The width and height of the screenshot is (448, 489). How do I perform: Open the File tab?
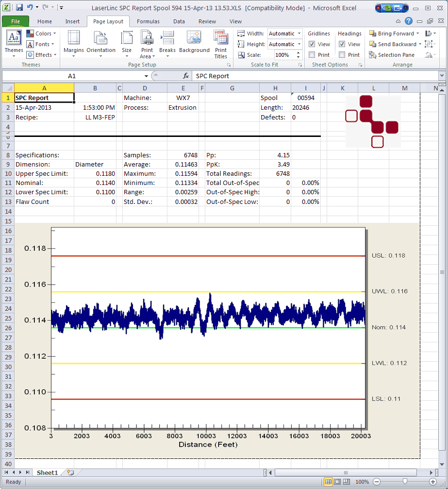click(x=16, y=21)
